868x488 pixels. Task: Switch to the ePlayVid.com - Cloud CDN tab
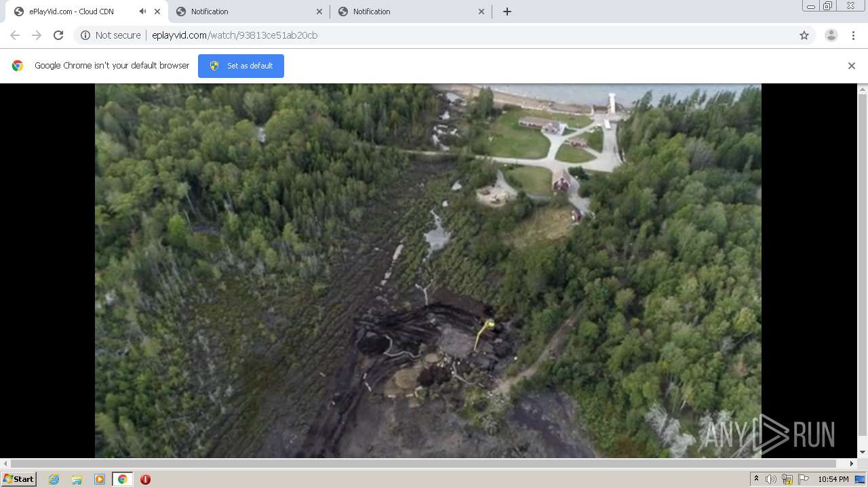[85, 12]
